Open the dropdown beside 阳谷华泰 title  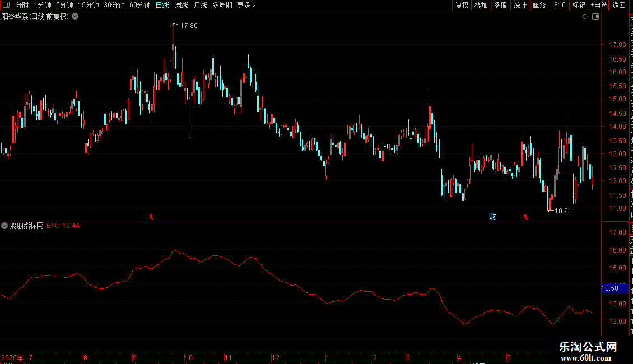point(75,17)
